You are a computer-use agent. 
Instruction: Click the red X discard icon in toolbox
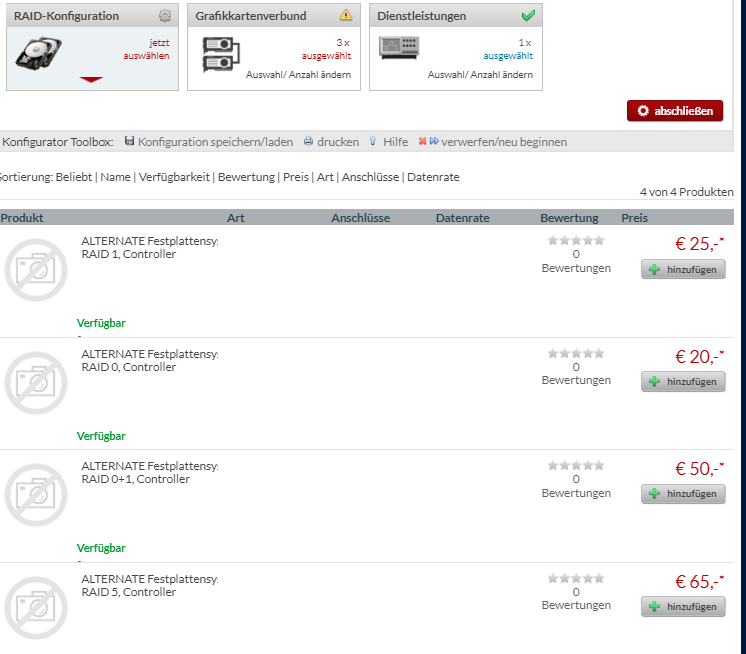pos(422,141)
